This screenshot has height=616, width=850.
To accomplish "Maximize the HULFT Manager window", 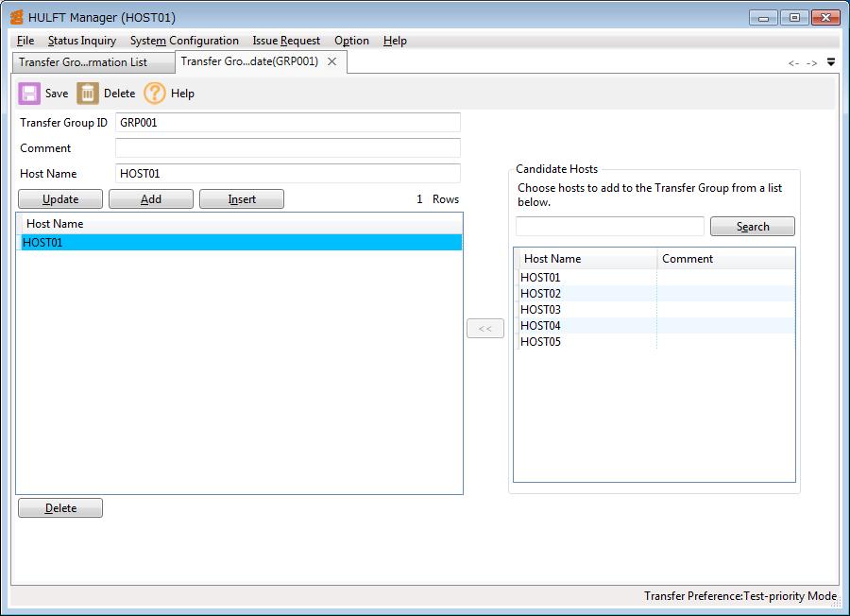I will (x=794, y=18).
